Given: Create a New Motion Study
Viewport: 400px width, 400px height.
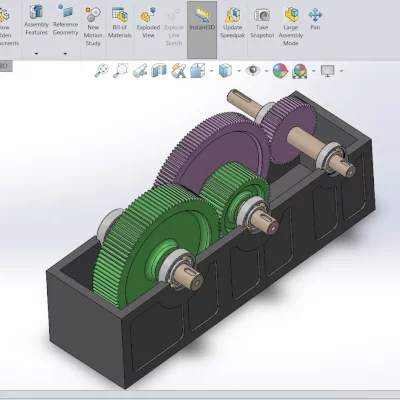Looking at the screenshot, I should click(93, 27).
